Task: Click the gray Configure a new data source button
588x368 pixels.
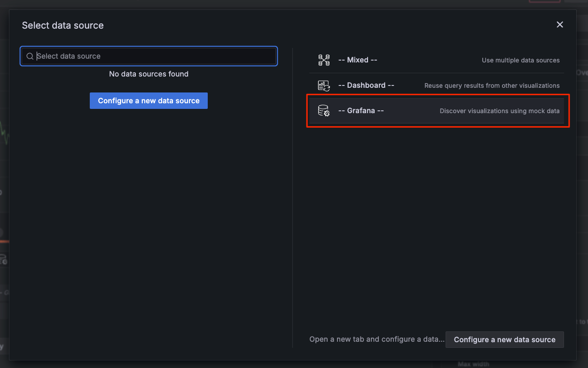Action: pos(505,339)
